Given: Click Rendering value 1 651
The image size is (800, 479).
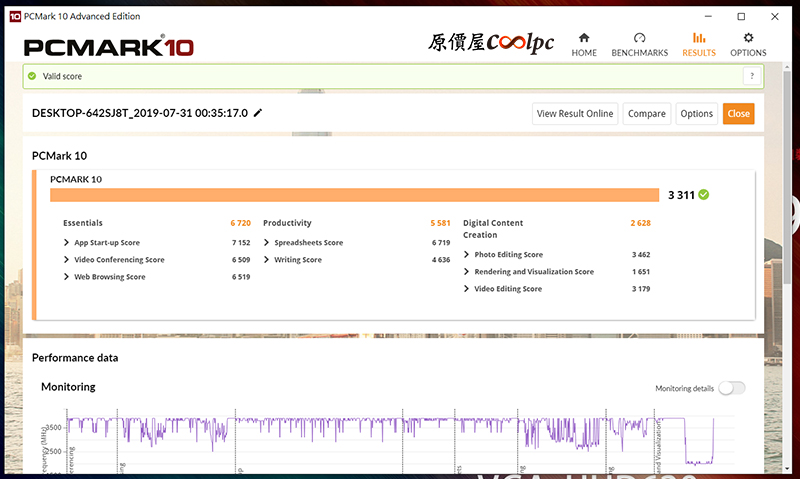Looking at the screenshot, I should [641, 272].
